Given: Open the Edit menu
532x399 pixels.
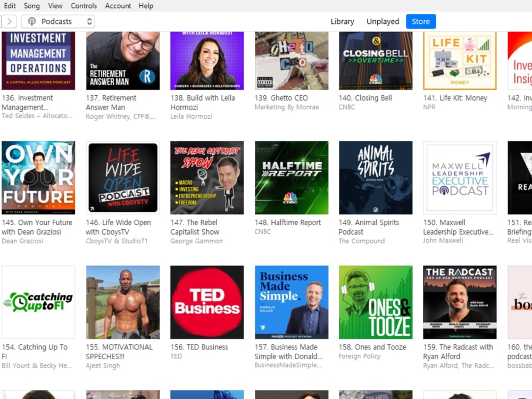Looking at the screenshot, I should click(10, 6).
